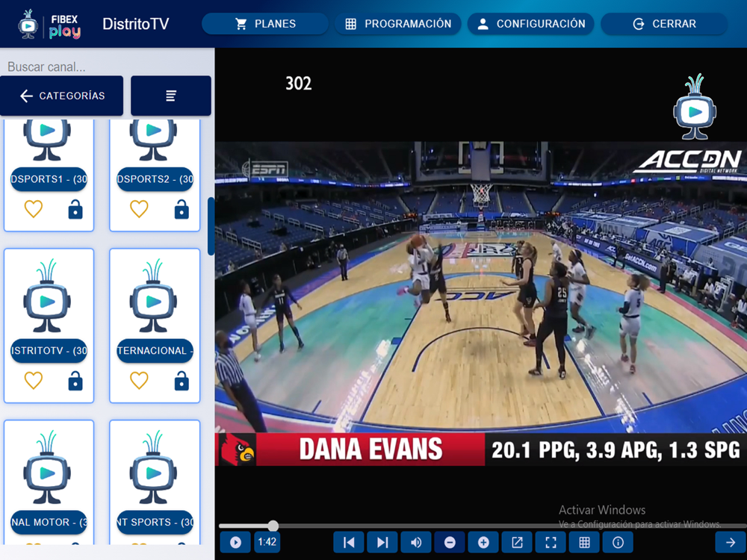Open INTERNACIONAL channel thumbnail
The width and height of the screenshot is (747, 560).
153,295
